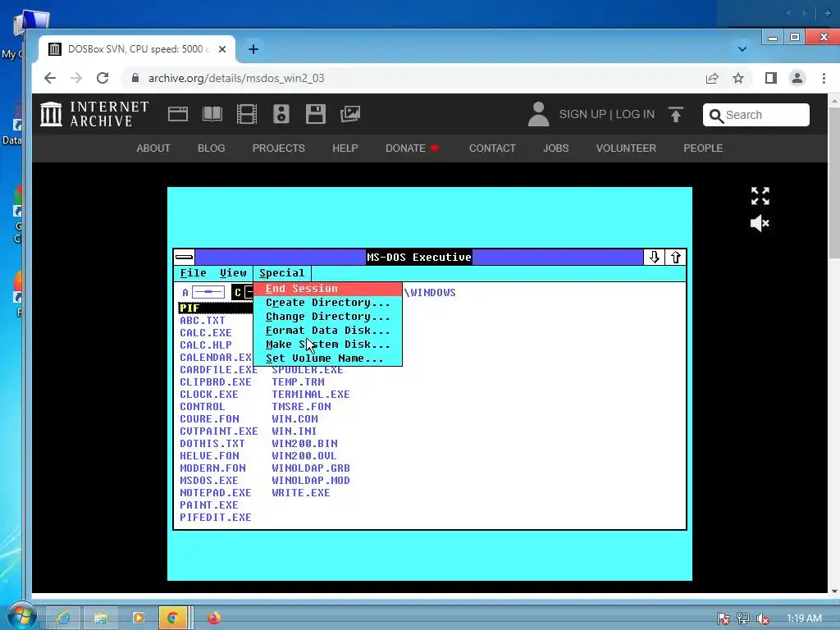Image resolution: width=840 pixels, height=630 pixels.
Task: Click the HELP link
Action: (345, 148)
